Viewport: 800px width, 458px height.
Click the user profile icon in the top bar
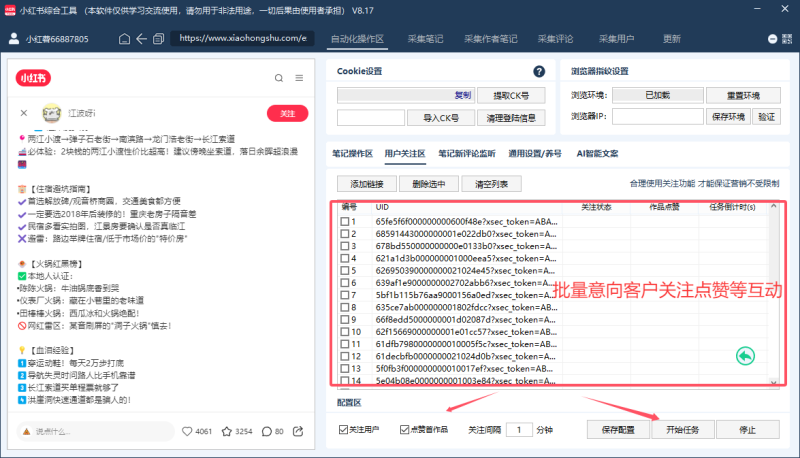[14, 39]
